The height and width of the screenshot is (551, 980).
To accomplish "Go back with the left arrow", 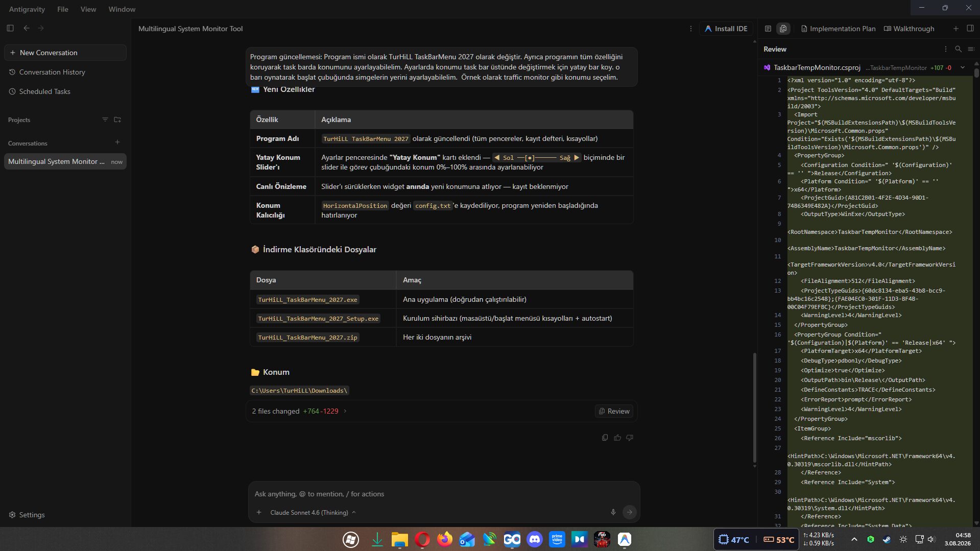I will (27, 28).
